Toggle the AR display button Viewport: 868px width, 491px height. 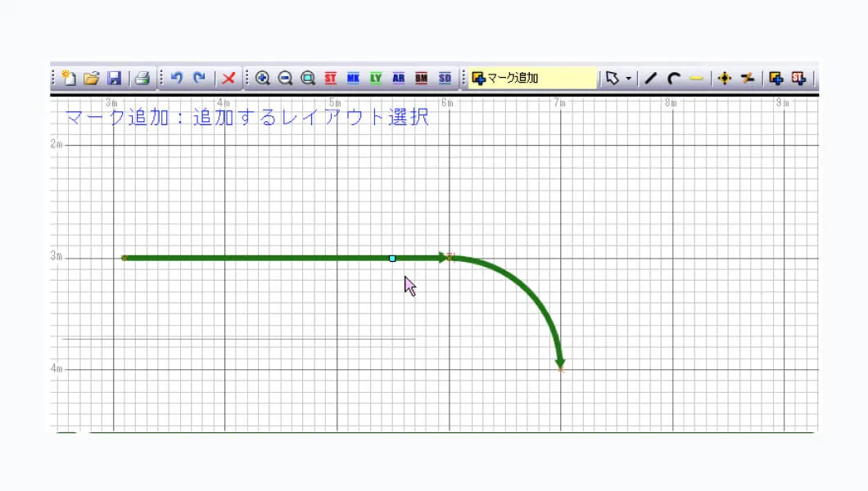click(399, 79)
